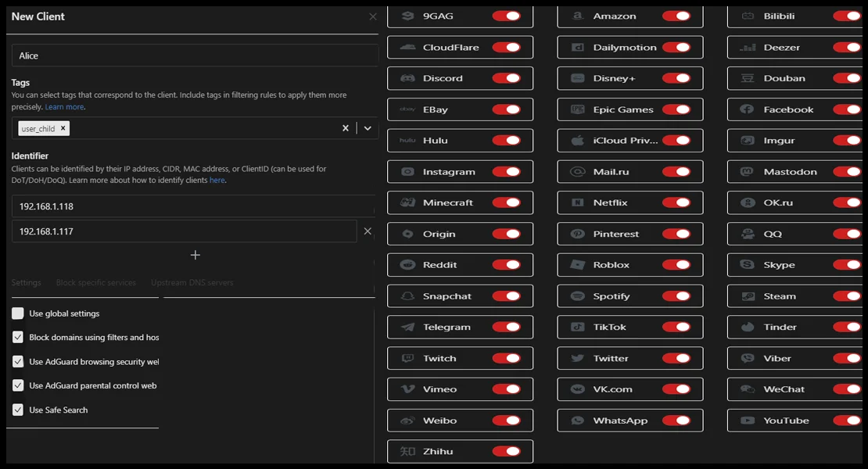Add another identifier with the plus button
Image resolution: width=868 pixels, height=469 pixels.
tap(195, 255)
